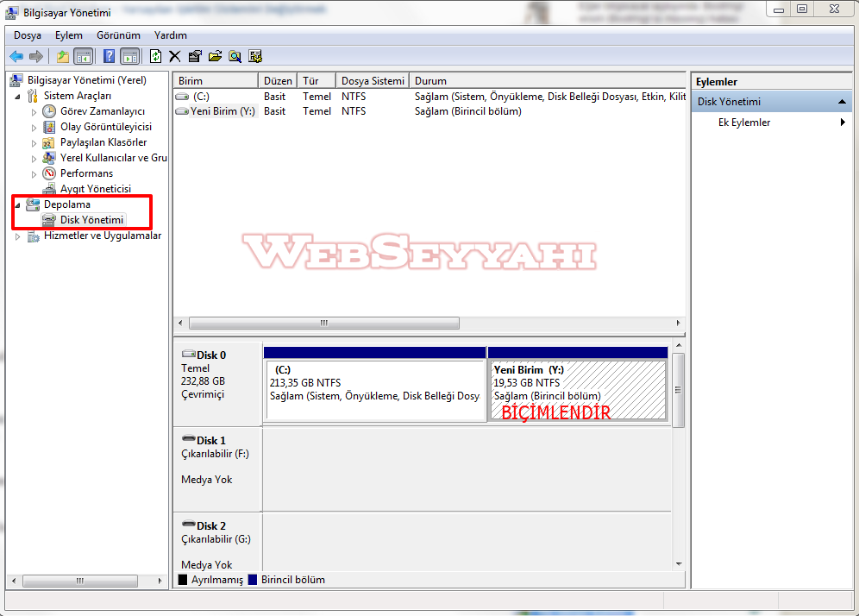This screenshot has height=616, width=859.
Task: Sort by the Birim column header
Action: pos(216,80)
